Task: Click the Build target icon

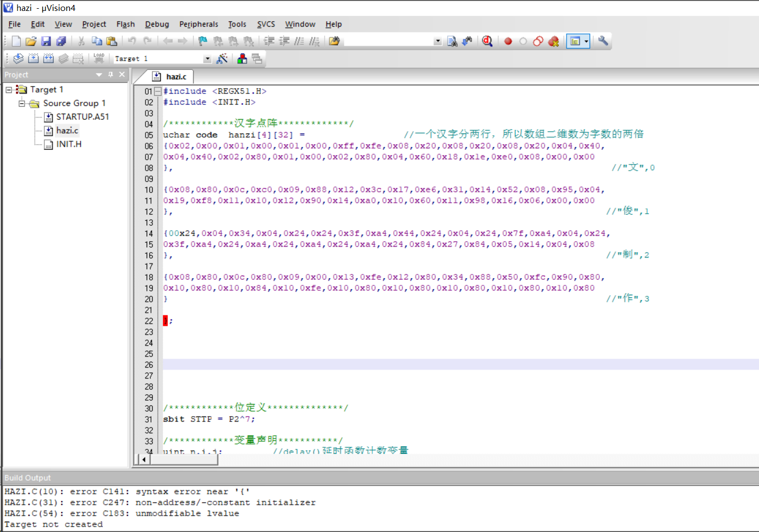Action: tap(33, 59)
